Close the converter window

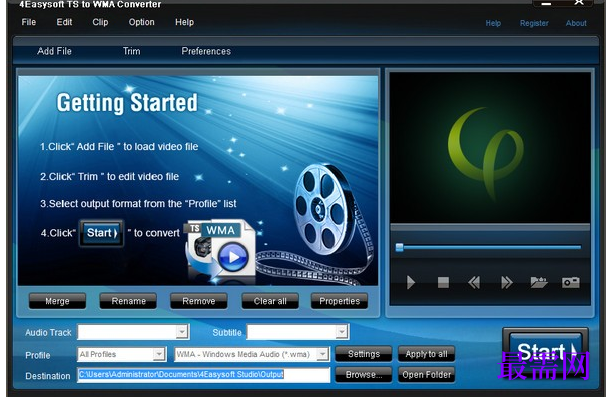coord(579,2)
